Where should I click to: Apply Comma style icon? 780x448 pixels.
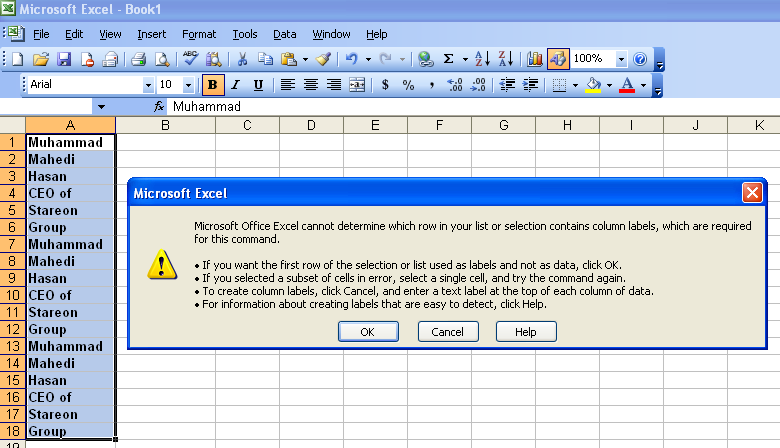point(431,85)
